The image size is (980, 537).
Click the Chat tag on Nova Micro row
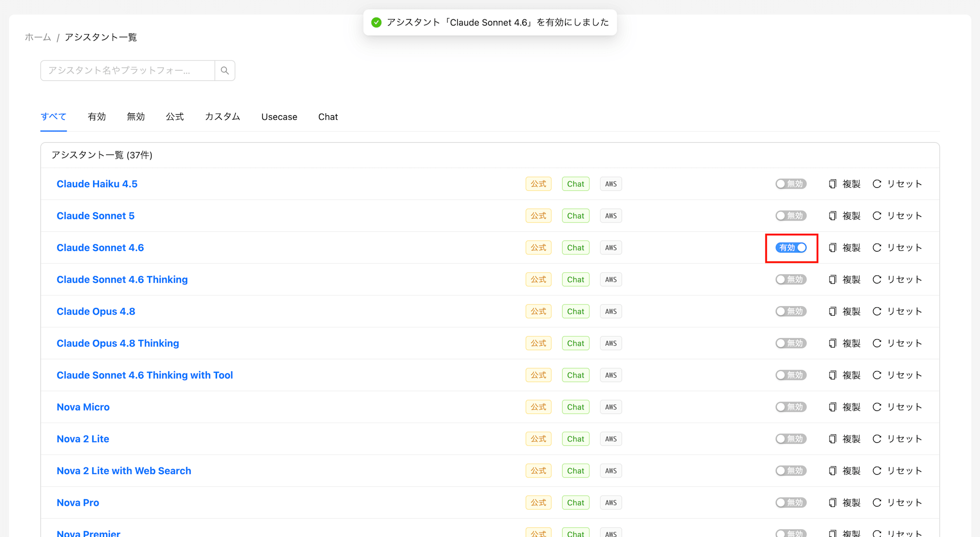[x=576, y=407]
